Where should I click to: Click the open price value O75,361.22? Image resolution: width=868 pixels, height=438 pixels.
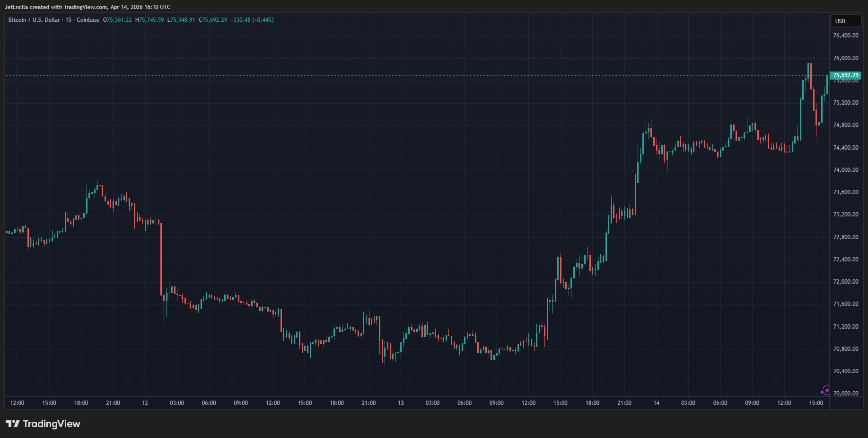[x=117, y=20]
